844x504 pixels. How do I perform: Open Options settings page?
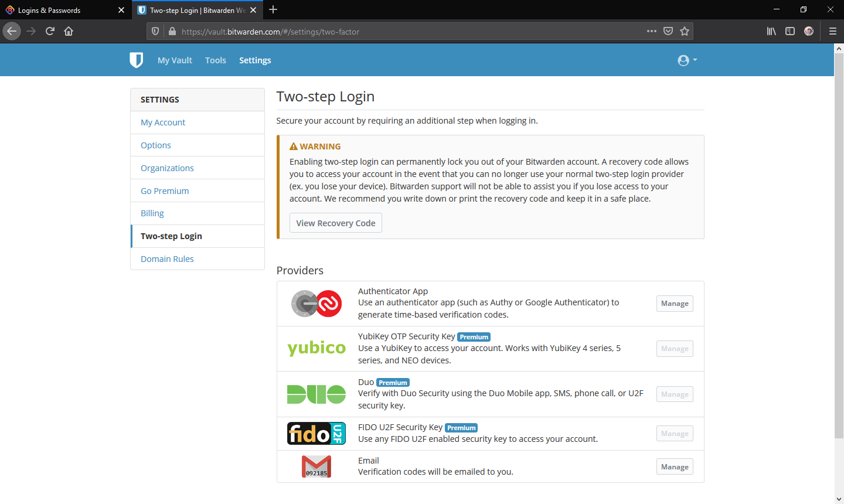tap(198, 145)
